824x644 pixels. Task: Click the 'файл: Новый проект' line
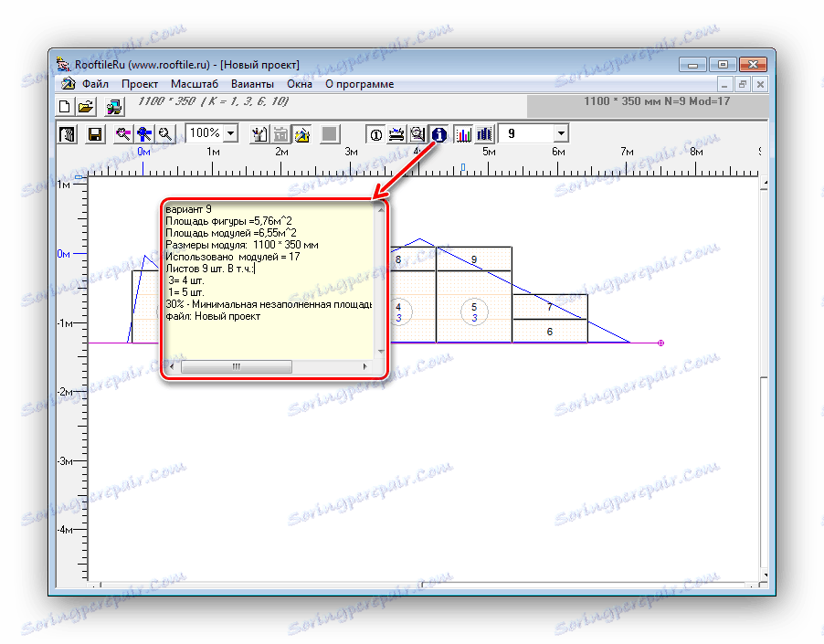coord(213,316)
